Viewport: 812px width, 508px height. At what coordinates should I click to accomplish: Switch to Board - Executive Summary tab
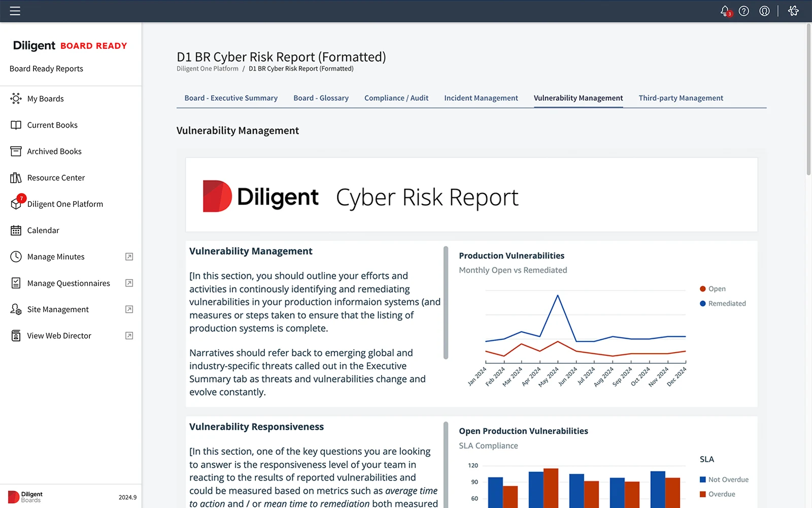231,98
